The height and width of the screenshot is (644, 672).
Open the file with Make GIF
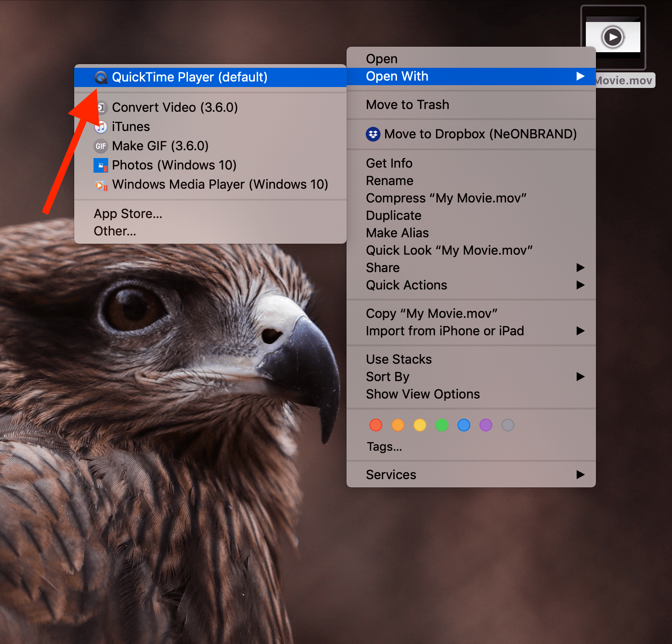160,146
